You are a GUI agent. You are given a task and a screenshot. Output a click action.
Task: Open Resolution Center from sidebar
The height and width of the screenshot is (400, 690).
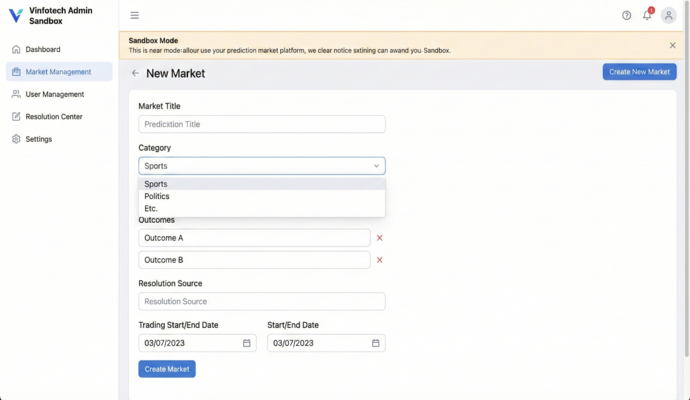[53, 117]
